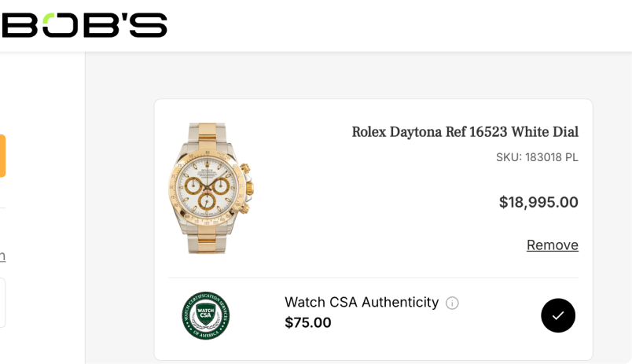
Task: Click the green Watch CSA certification seal
Action: pyautogui.click(x=205, y=315)
